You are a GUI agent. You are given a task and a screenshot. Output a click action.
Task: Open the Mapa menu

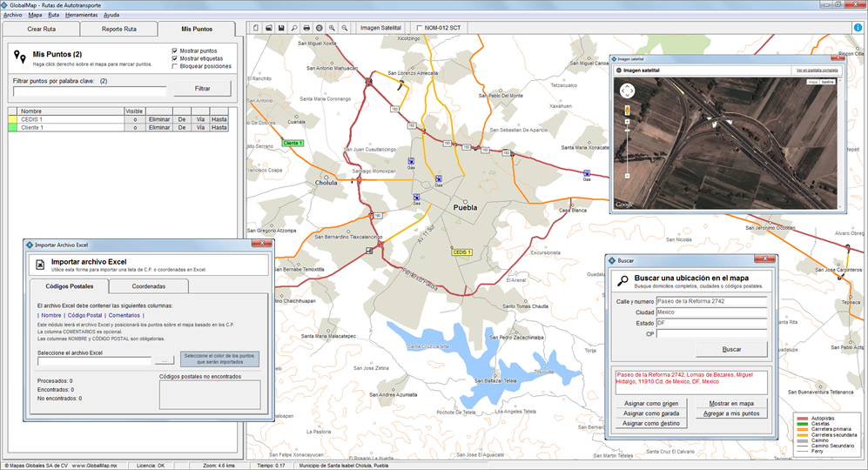[x=35, y=15]
